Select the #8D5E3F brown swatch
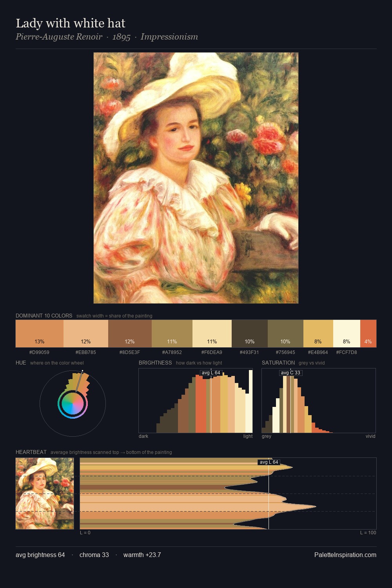The image size is (392, 588). (130, 334)
